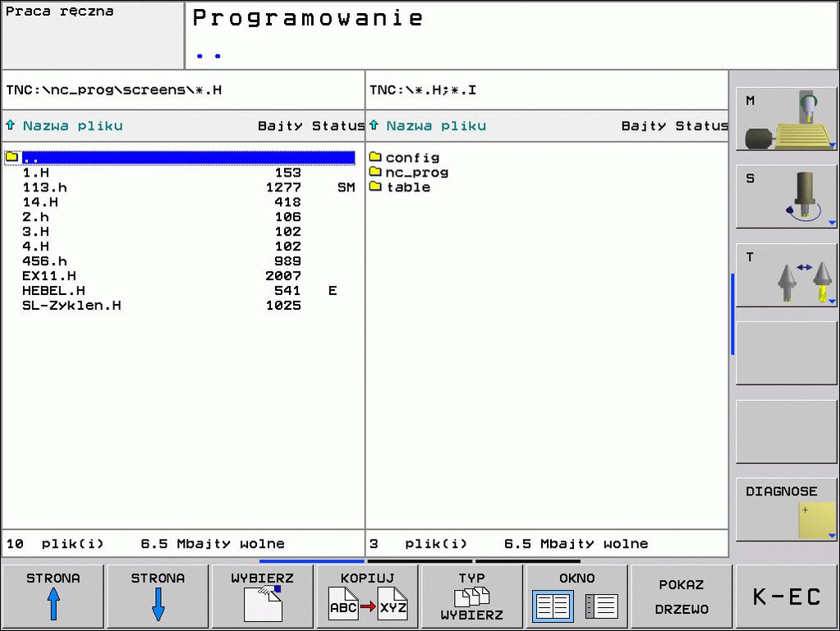Click the Praca ręczna mode tab
The width and height of the screenshot is (840, 631).
point(93,35)
